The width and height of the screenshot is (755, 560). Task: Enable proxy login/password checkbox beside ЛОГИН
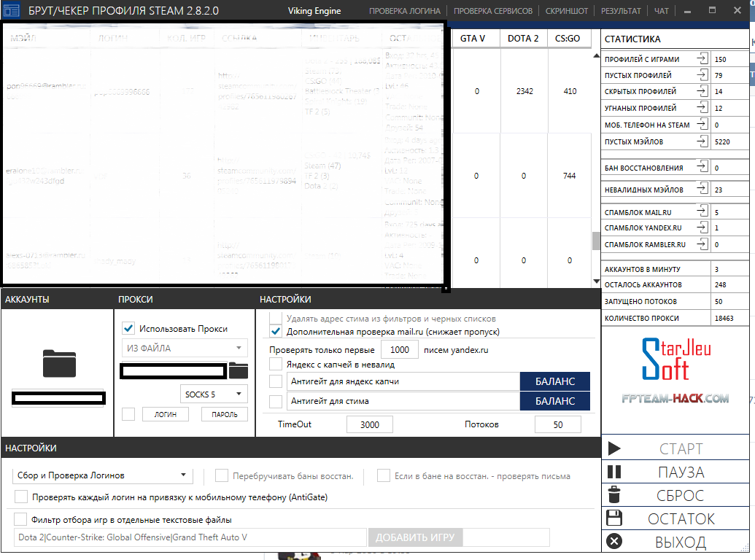tap(128, 414)
